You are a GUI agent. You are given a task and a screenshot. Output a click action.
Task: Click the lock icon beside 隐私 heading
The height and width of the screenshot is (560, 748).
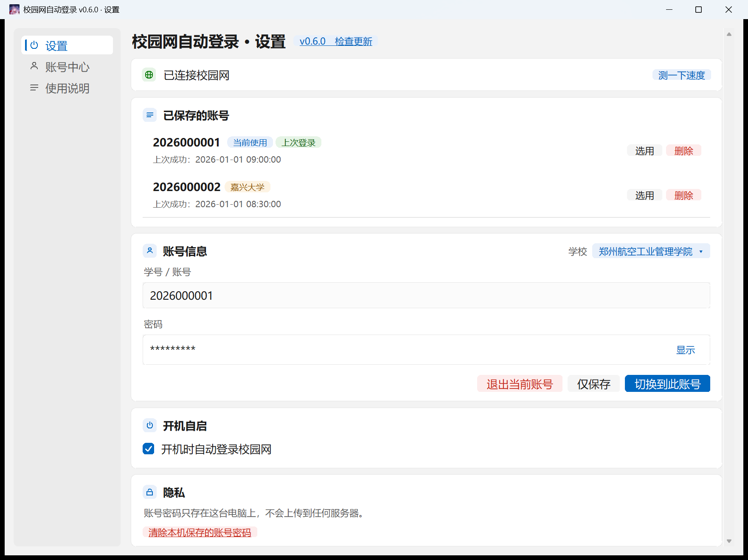(x=150, y=492)
